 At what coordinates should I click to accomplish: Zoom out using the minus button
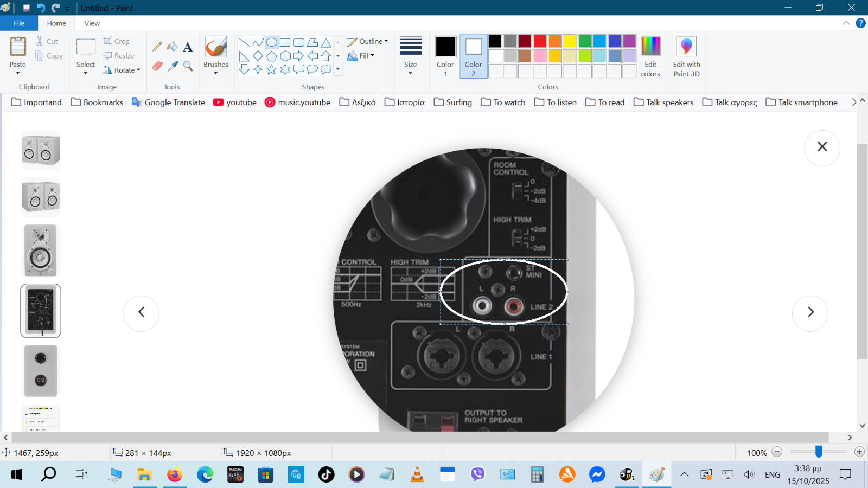tap(777, 452)
